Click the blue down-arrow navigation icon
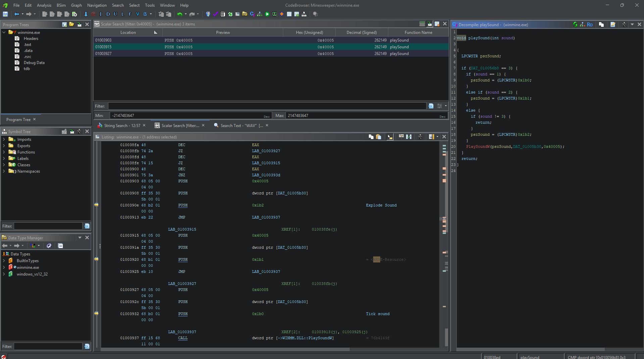Image resolution: width=644 pixels, height=359 pixels. pos(86,14)
